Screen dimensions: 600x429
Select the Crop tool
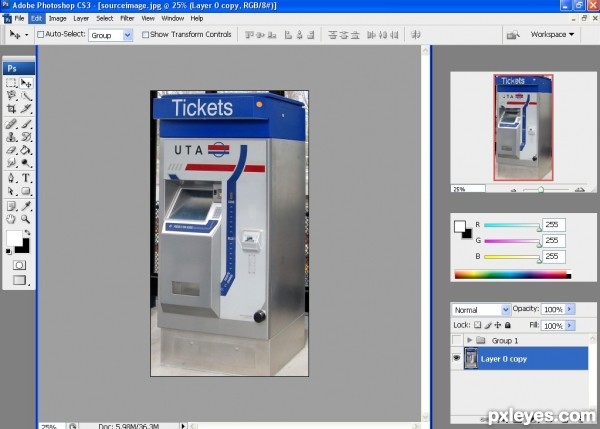[11, 109]
